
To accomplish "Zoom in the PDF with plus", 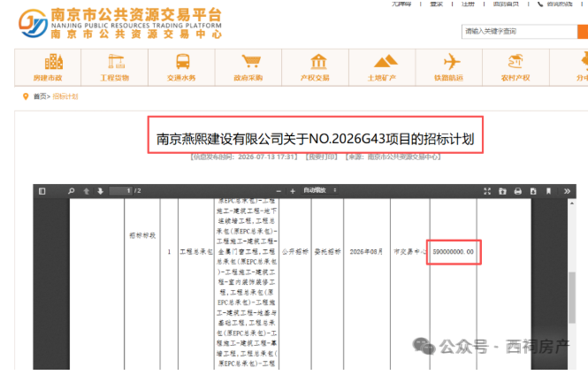I will point(293,191).
